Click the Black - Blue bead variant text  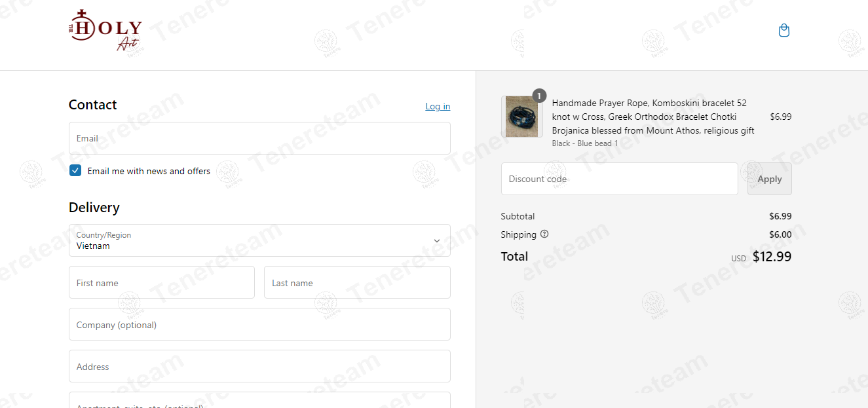click(x=584, y=143)
